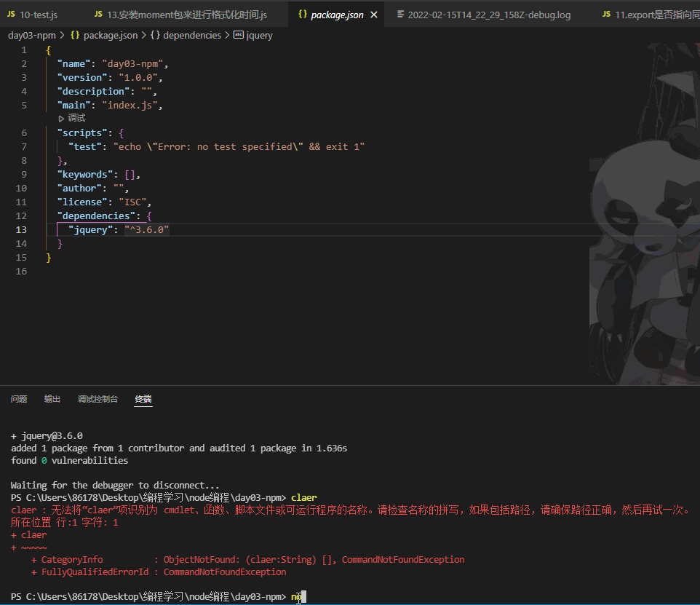The height and width of the screenshot is (605, 700).
Task: Click the "found 0 vulnerabilities" terminal line
Action: coord(69,461)
